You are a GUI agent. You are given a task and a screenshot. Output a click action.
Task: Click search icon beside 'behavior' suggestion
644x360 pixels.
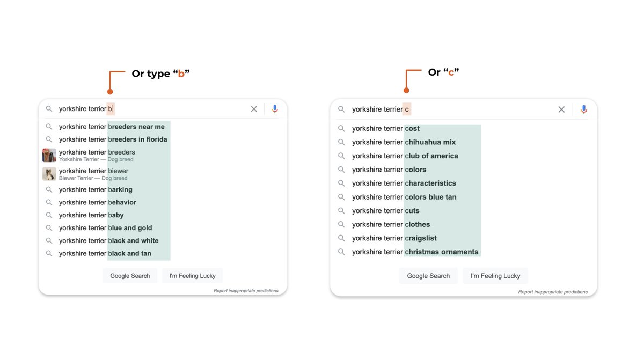49,202
